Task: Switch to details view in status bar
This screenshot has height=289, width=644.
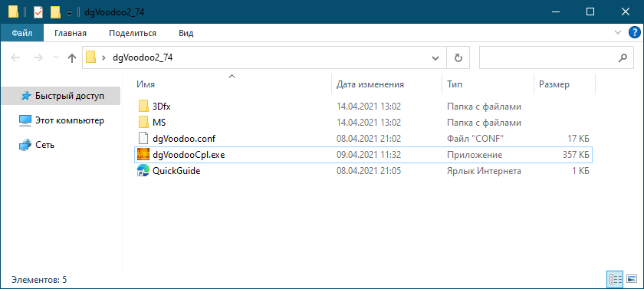Action: click(x=615, y=280)
